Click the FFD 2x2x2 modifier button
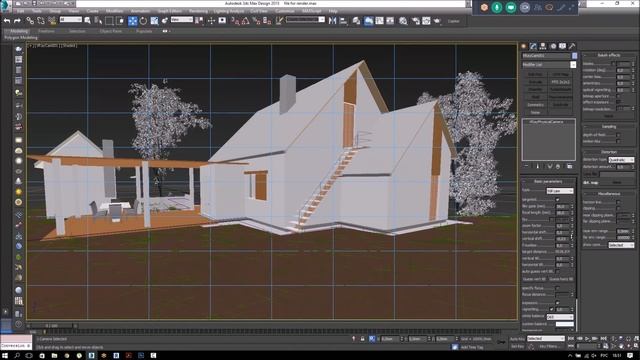640x360 pixels. [560, 82]
